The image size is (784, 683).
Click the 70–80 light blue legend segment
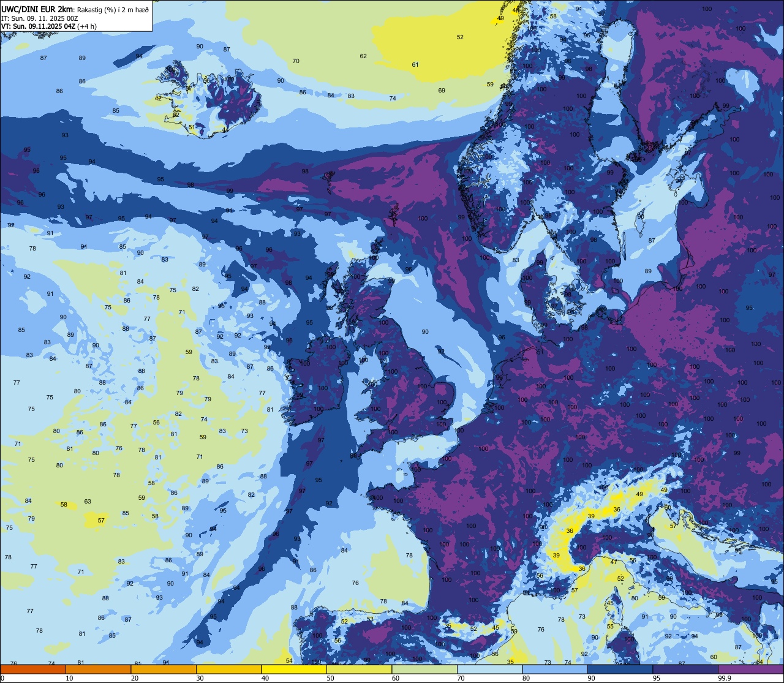(489, 670)
